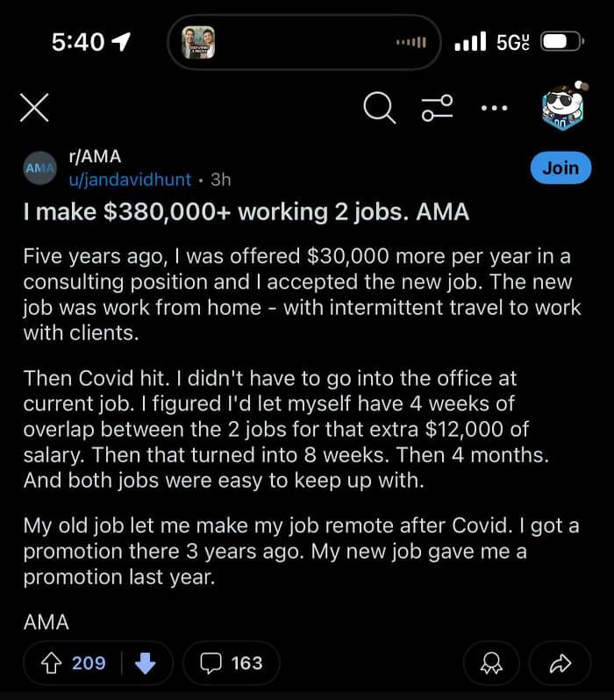This screenshot has width=614, height=700.
Task: Open the sort and filter sliders icon
Action: pyautogui.click(x=437, y=108)
